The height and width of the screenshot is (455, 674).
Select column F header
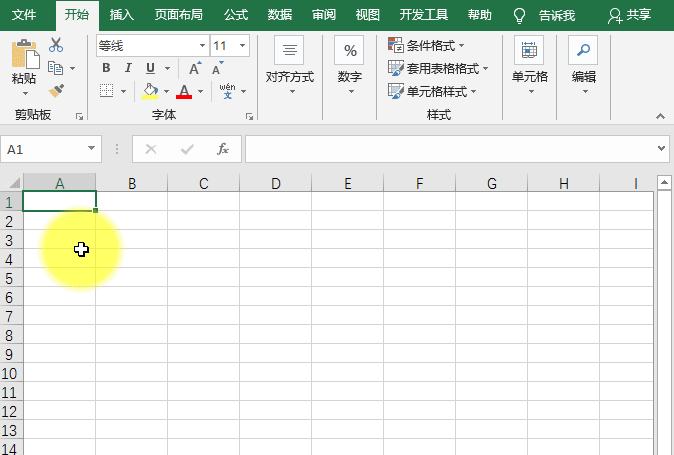click(x=420, y=183)
